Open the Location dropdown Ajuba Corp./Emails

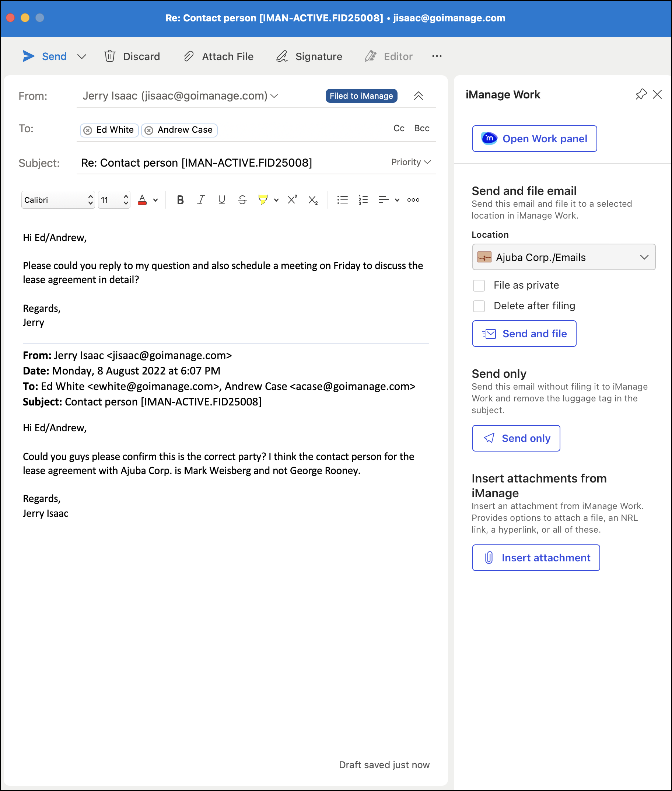563,257
